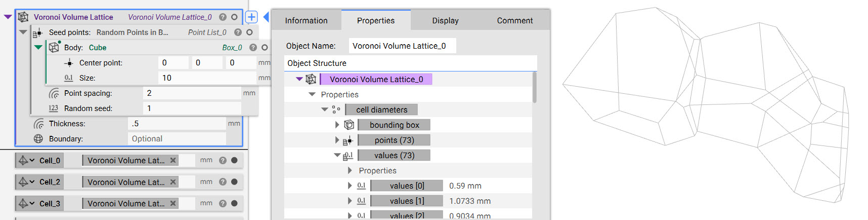
Task: Select the values [1] entry
Action: 407,201
